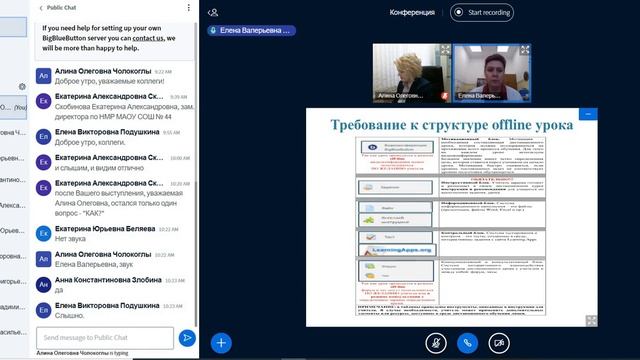Make Алина Олеговна's webcam fullscreen
Viewport: 640px width, 360px height.
[x=445, y=50]
